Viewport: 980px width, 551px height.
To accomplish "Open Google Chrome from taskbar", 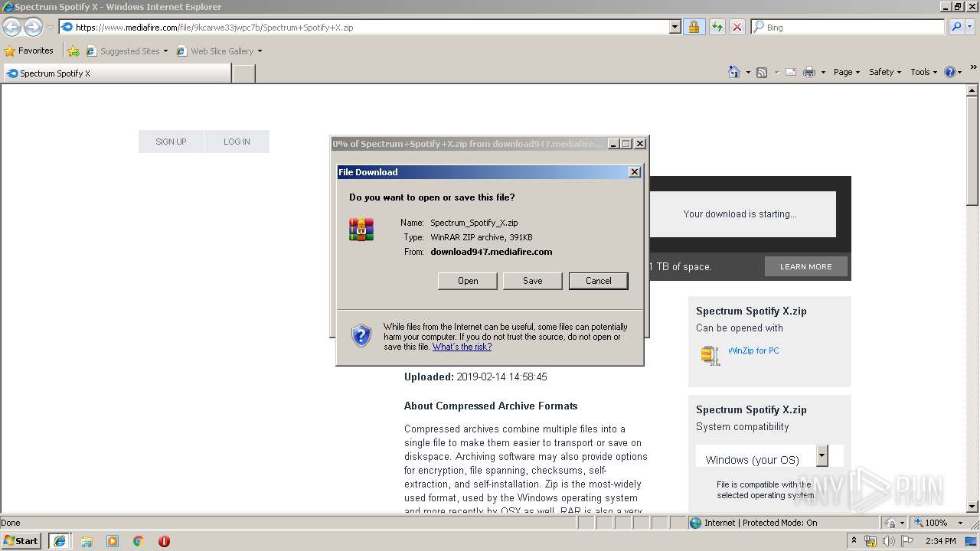I will 139,541.
